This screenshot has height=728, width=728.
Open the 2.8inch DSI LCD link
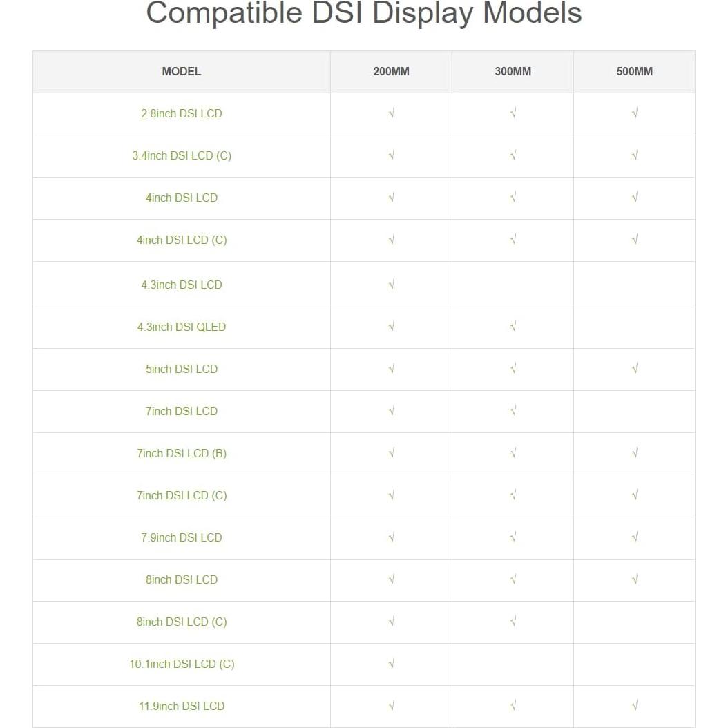[x=182, y=113]
